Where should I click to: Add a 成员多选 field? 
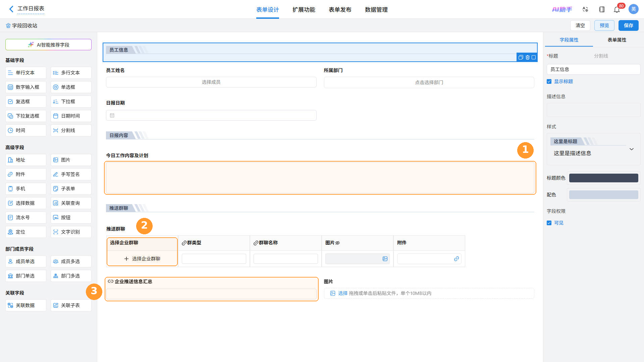[x=71, y=261]
